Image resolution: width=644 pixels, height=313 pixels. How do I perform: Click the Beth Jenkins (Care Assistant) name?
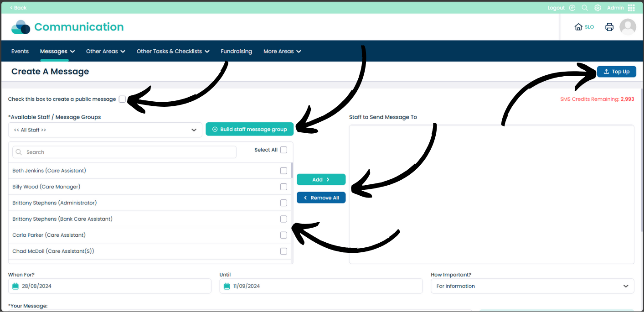[x=49, y=171]
